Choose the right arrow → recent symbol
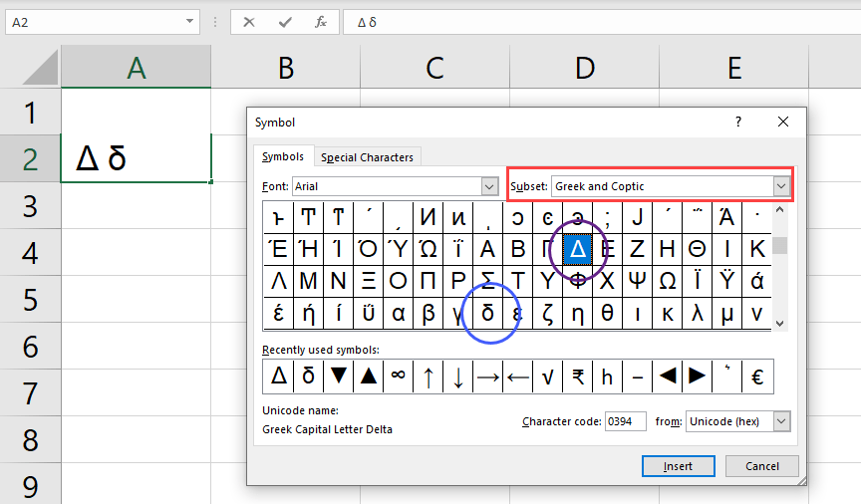The width and height of the screenshot is (861, 504). pos(487,377)
